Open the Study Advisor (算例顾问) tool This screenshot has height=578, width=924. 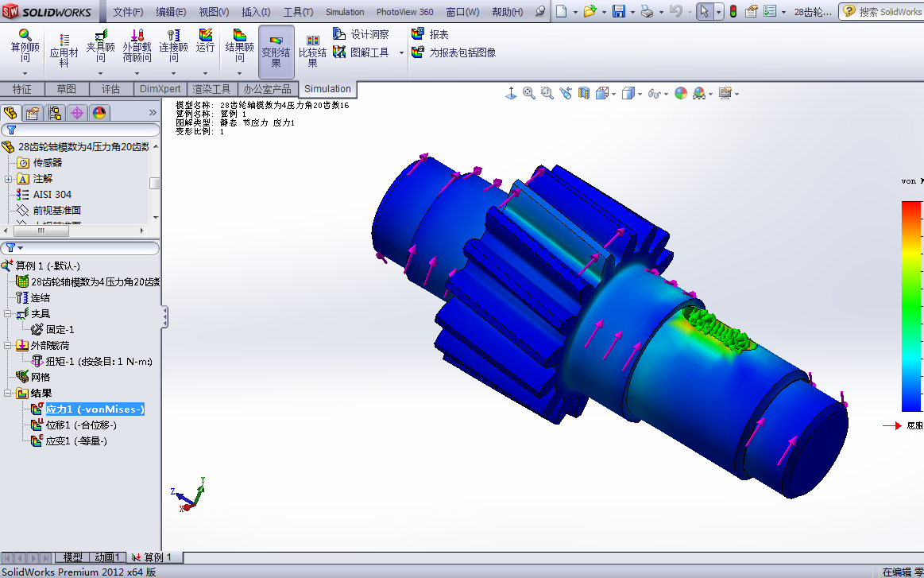[x=25, y=46]
